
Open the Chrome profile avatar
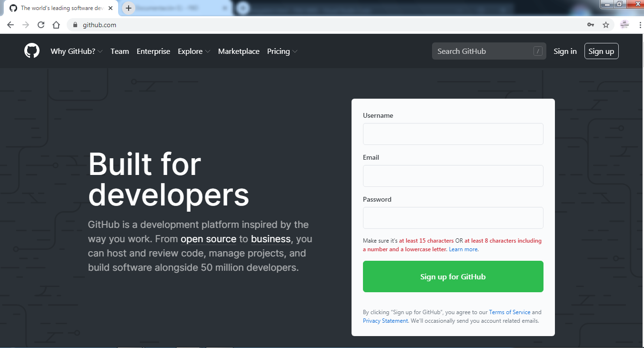[624, 25]
